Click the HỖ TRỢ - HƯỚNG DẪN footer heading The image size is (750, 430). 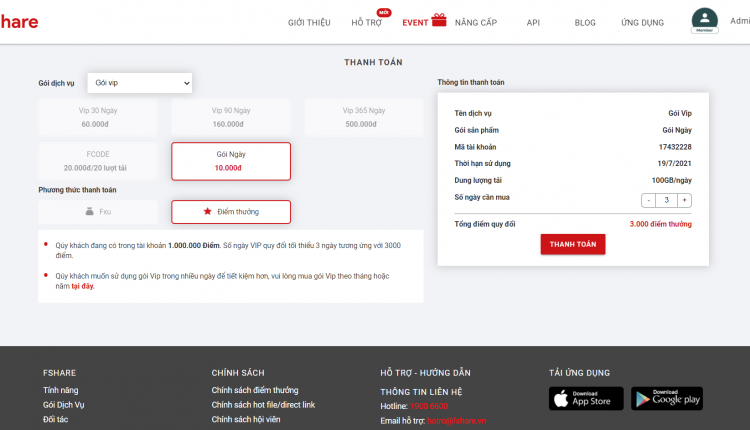point(425,373)
